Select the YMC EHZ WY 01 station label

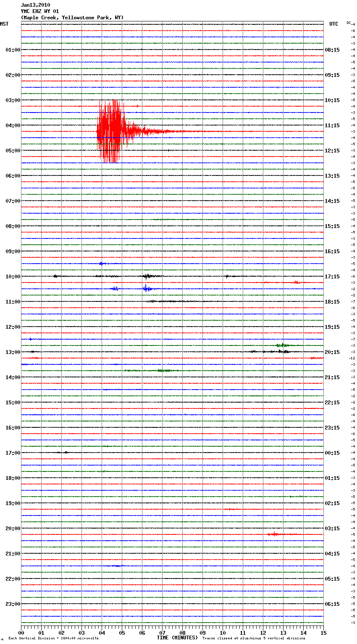[40, 11]
